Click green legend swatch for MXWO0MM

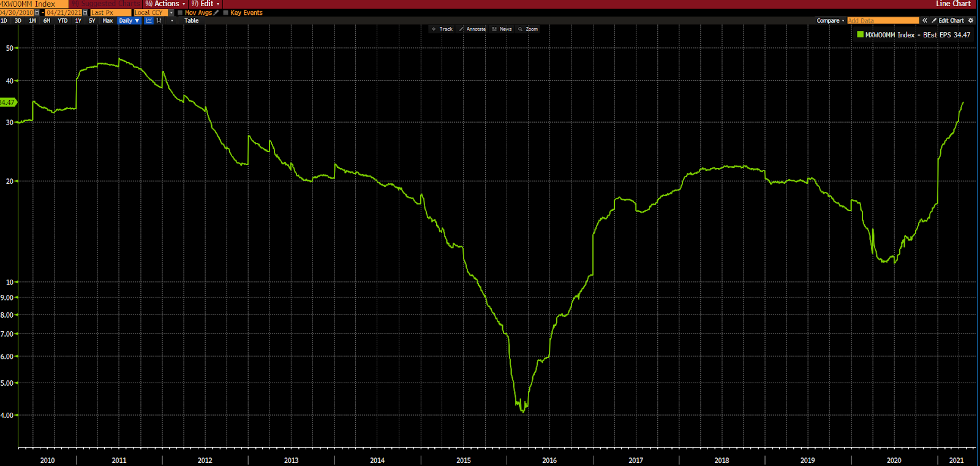pyautogui.click(x=860, y=35)
